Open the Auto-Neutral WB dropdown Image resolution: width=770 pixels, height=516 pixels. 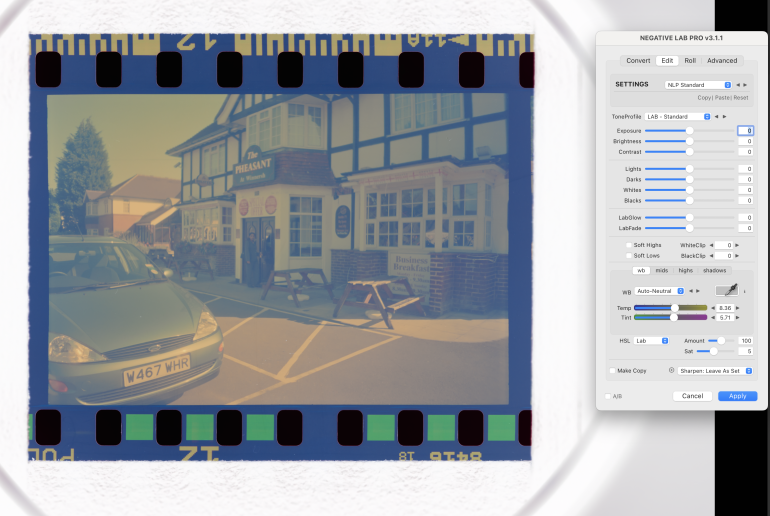coord(660,291)
